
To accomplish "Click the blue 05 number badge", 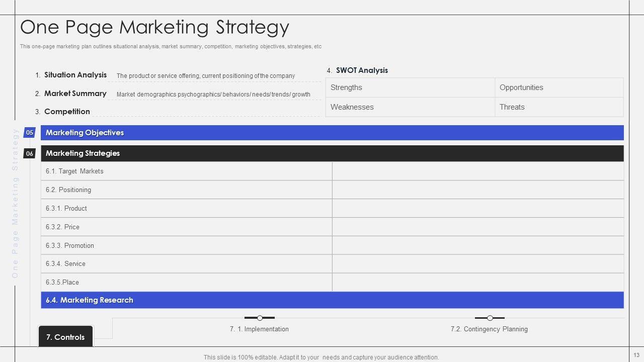I will coord(30,133).
